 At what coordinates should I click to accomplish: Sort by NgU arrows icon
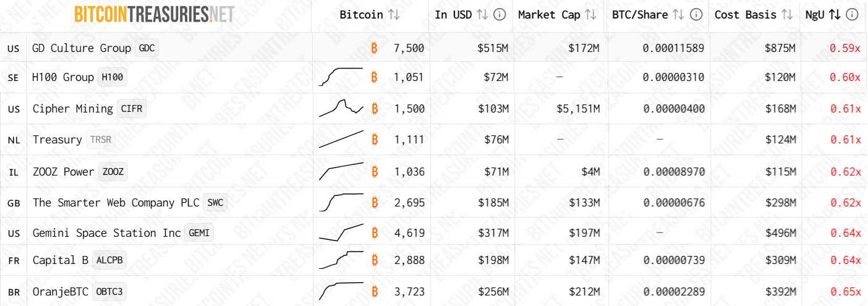pos(834,15)
